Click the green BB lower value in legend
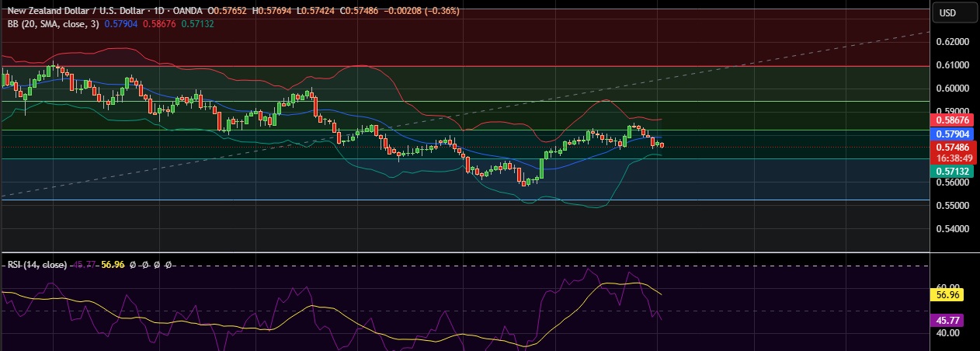 197,24
